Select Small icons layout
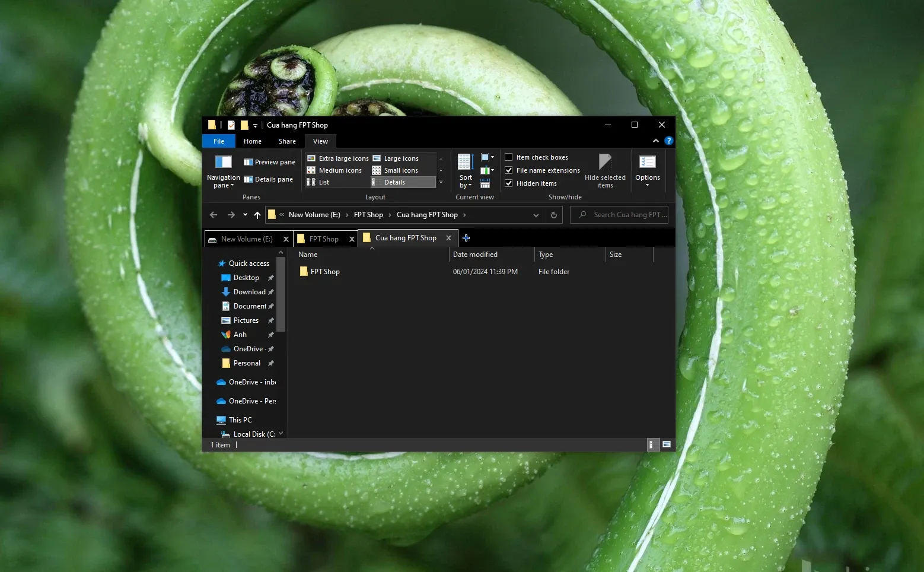The width and height of the screenshot is (924, 572). tap(395, 170)
